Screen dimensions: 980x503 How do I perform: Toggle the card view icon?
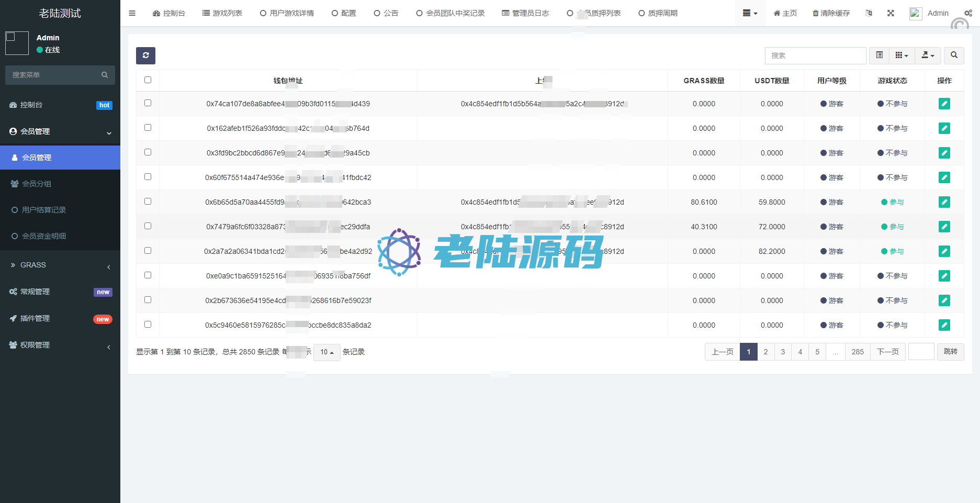click(879, 55)
